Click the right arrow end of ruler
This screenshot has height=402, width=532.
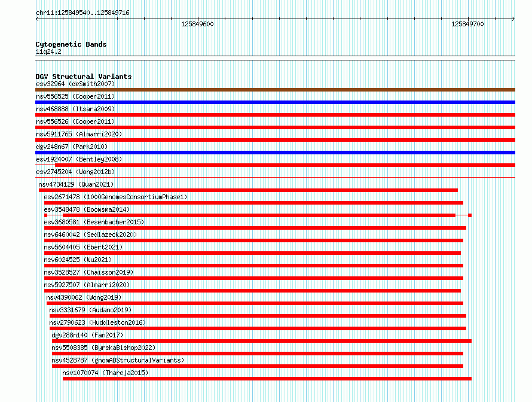click(513, 19)
